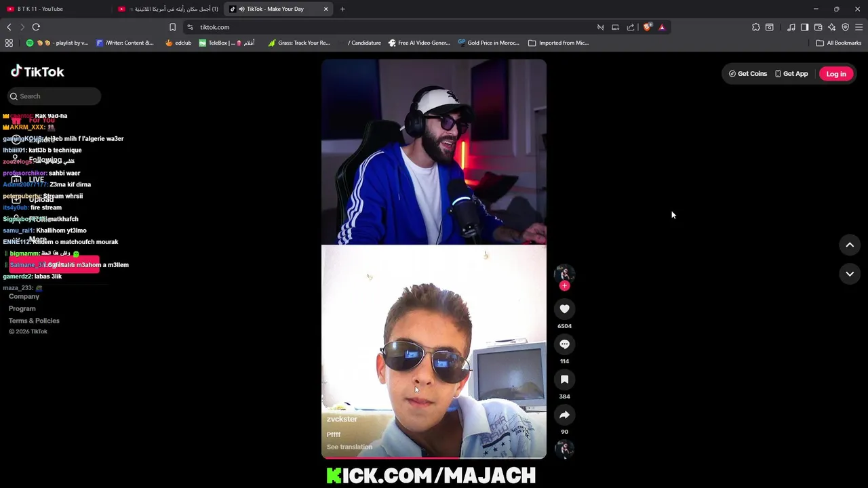Open Brave Shields lion icon
Screen dimensions: 868x488
(648, 27)
